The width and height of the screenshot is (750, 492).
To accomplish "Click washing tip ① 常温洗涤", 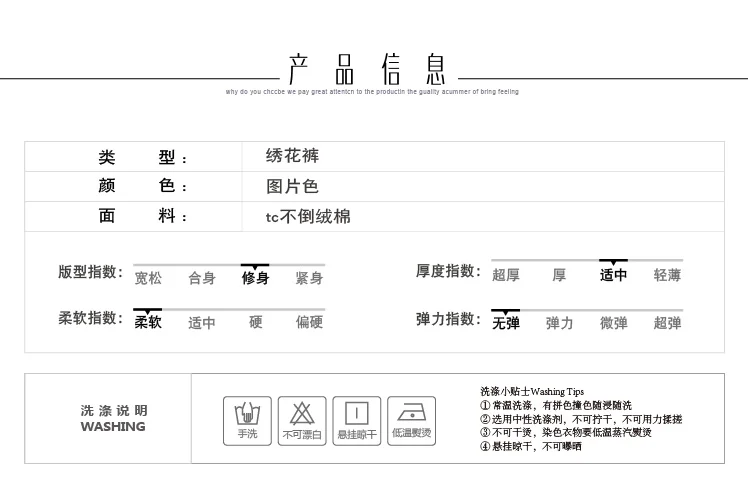I will coord(556,405).
